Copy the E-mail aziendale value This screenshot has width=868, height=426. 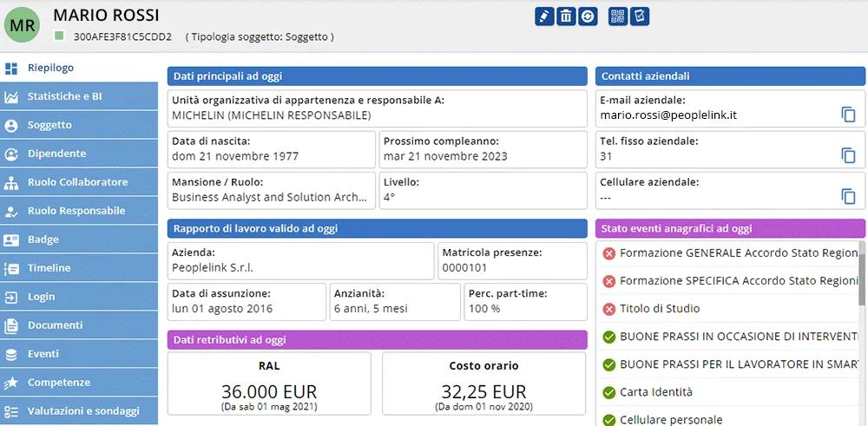[x=848, y=115]
